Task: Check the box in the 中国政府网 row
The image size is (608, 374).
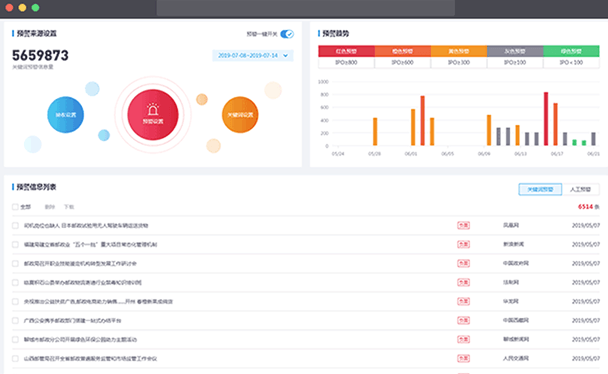Action: [15, 264]
